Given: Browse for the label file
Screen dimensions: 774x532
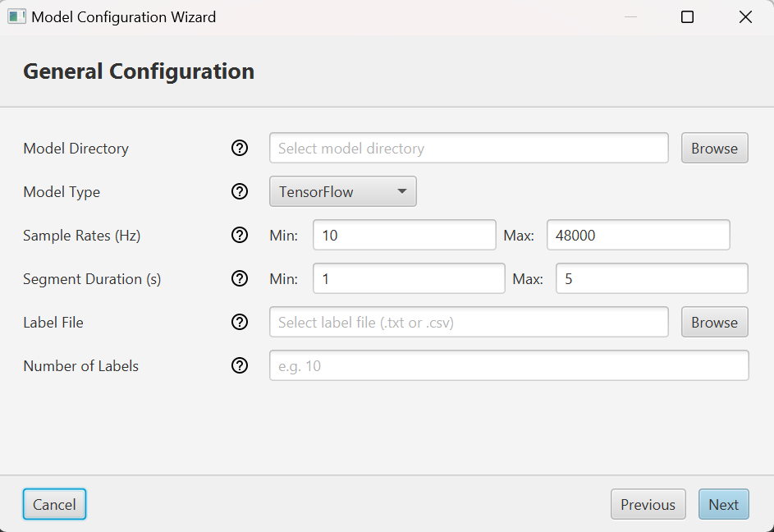Looking at the screenshot, I should pos(714,323).
